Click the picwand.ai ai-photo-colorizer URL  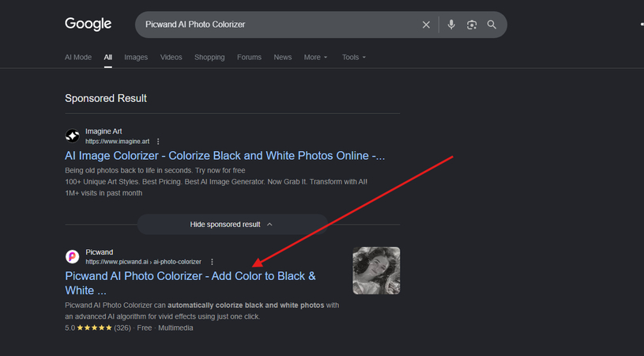click(143, 262)
